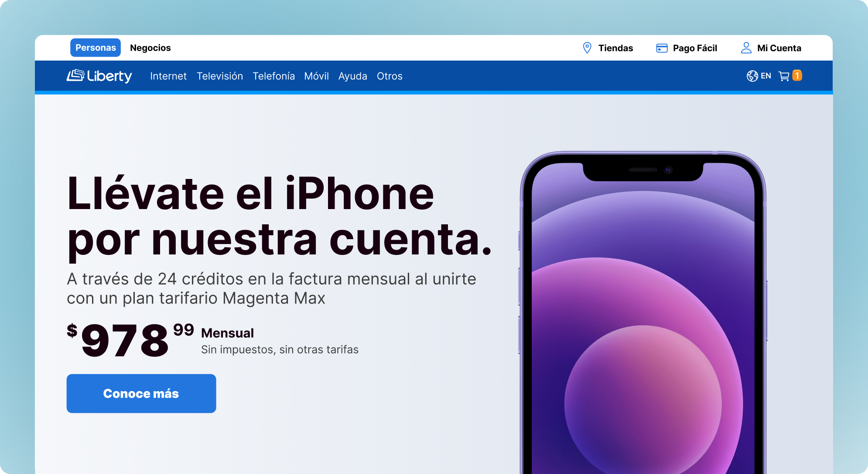Open the Móvil menu
The height and width of the screenshot is (474, 868).
click(317, 76)
